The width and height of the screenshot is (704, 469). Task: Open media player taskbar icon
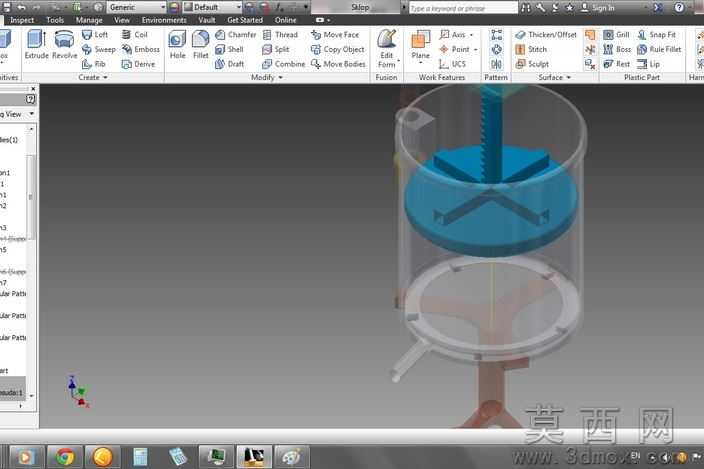click(26, 457)
